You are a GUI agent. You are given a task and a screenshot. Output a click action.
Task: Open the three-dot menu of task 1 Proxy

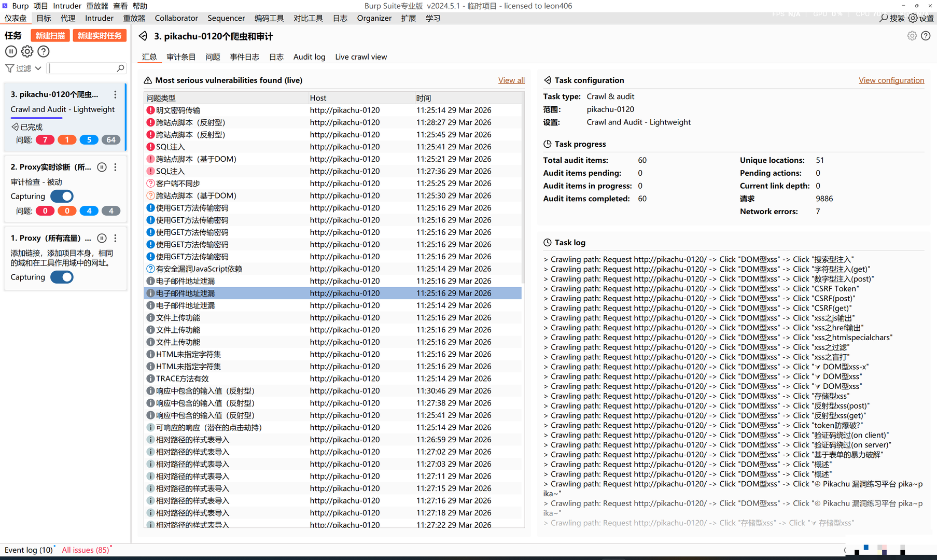[x=115, y=238]
